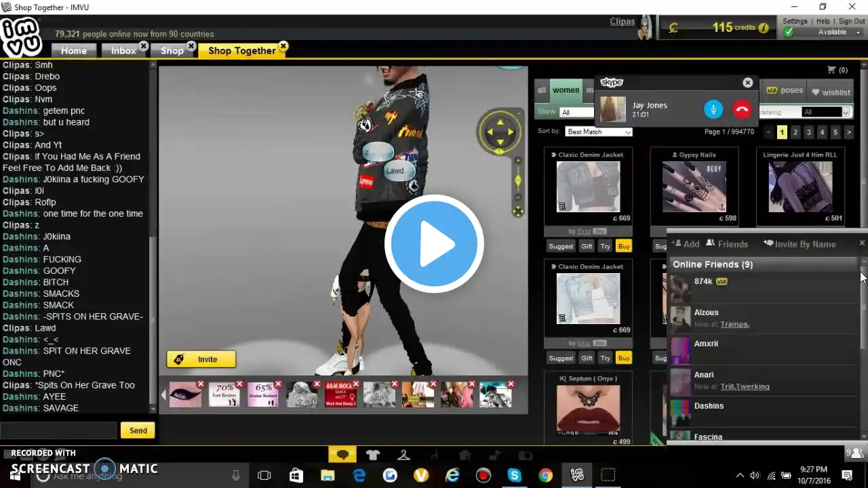The width and height of the screenshot is (868, 488).
Task: Go to catalog page 5
Action: tap(835, 132)
